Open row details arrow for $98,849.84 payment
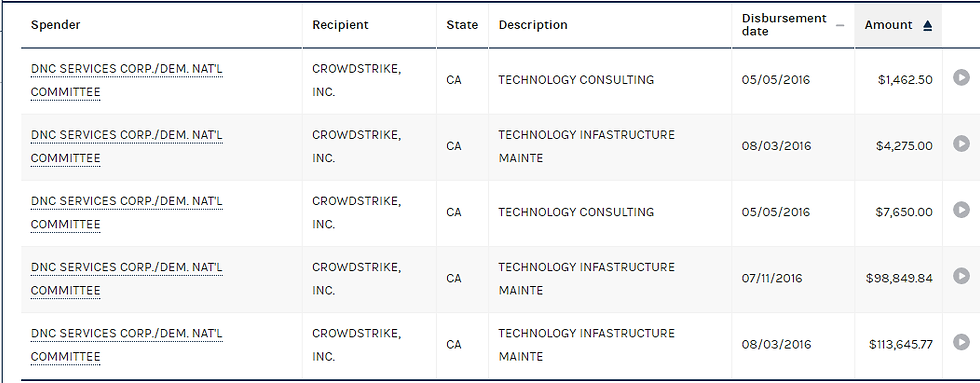Viewport: 980px width, 383px height. [961, 276]
